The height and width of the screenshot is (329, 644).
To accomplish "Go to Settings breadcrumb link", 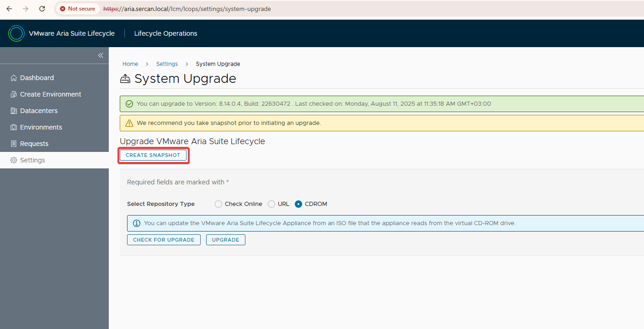I will click(x=167, y=64).
